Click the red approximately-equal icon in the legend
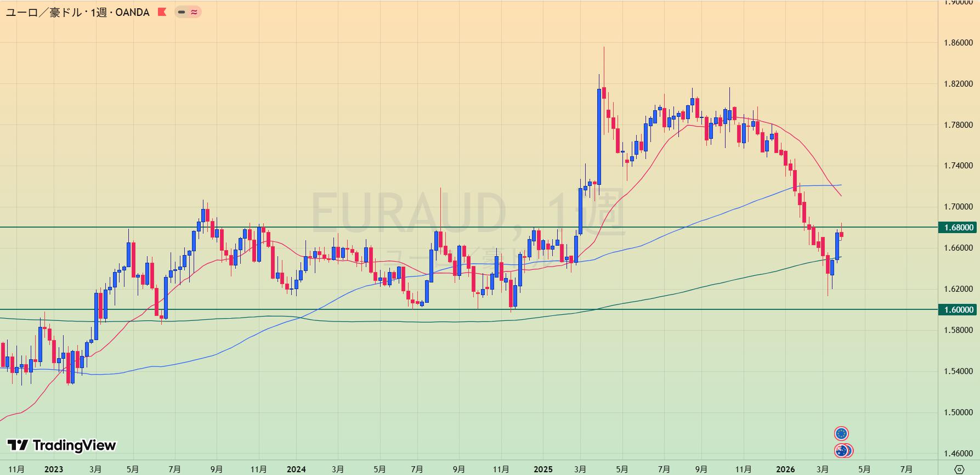The image size is (980, 475). click(194, 12)
